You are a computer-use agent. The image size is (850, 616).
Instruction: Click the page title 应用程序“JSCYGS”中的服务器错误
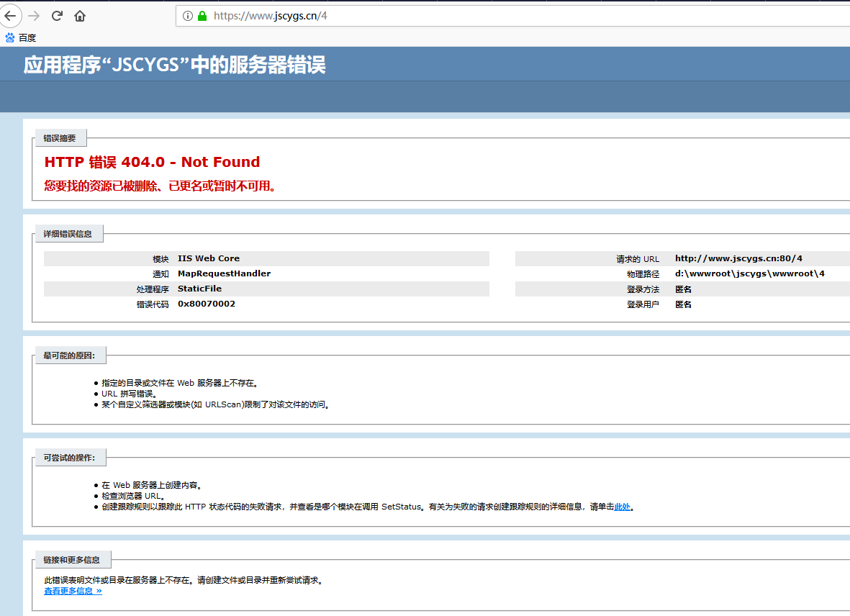pyautogui.click(x=174, y=65)
